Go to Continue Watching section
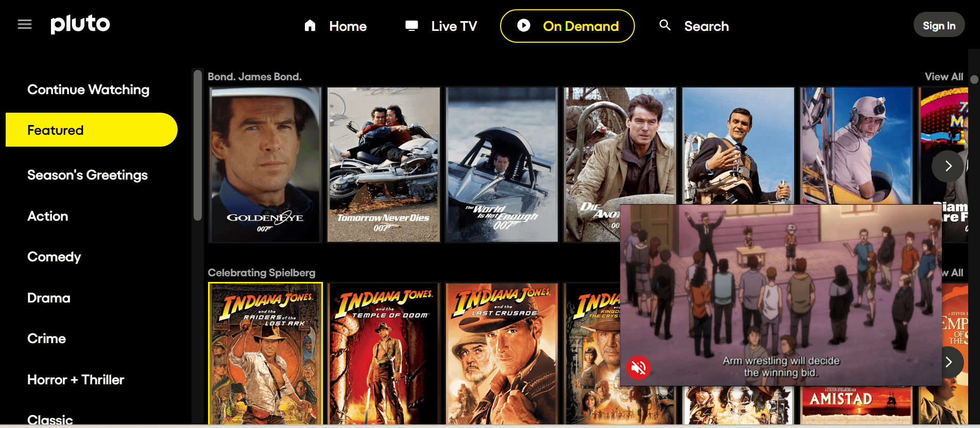The width and height of the screenshot is (980, 428). point(88,90)
